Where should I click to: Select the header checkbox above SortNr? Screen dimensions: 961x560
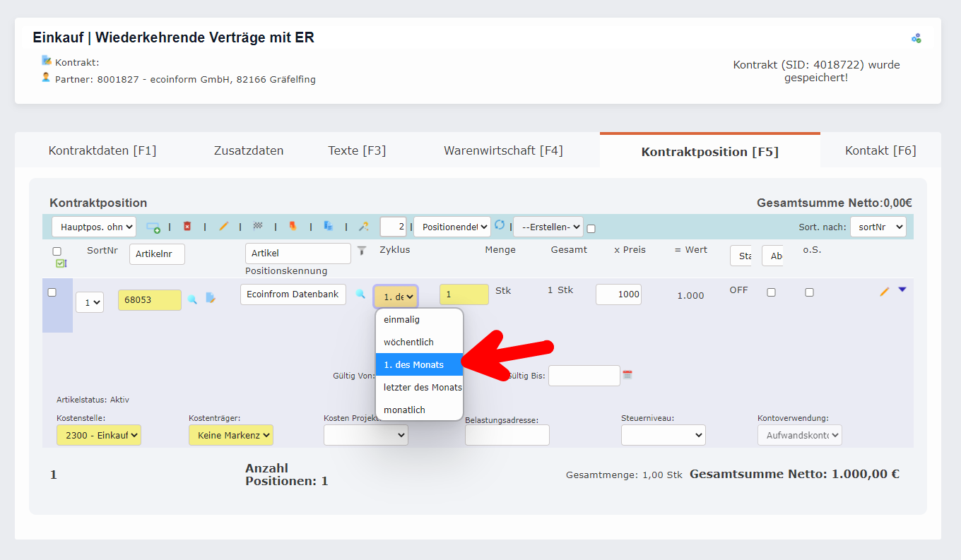pos(56,251)
